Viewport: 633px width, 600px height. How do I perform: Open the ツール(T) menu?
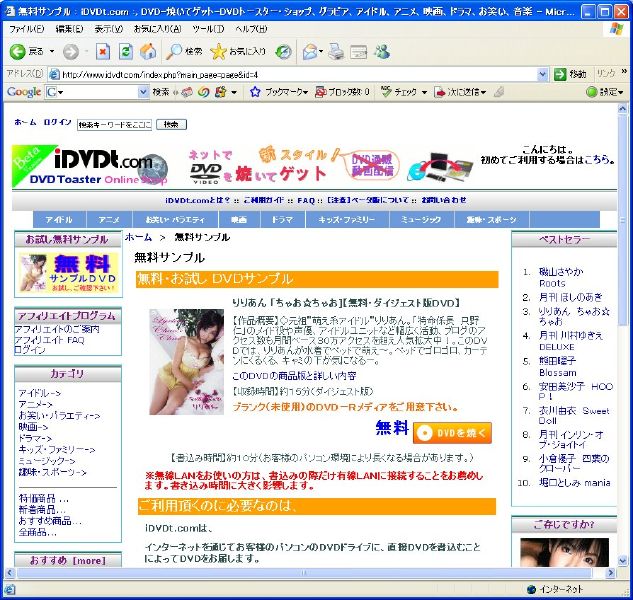(207, 29)
